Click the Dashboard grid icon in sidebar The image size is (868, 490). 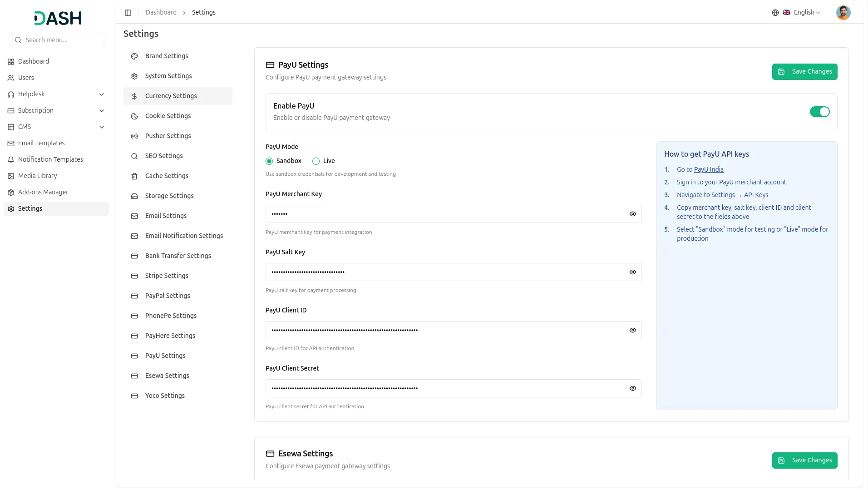tap(11, 62)
